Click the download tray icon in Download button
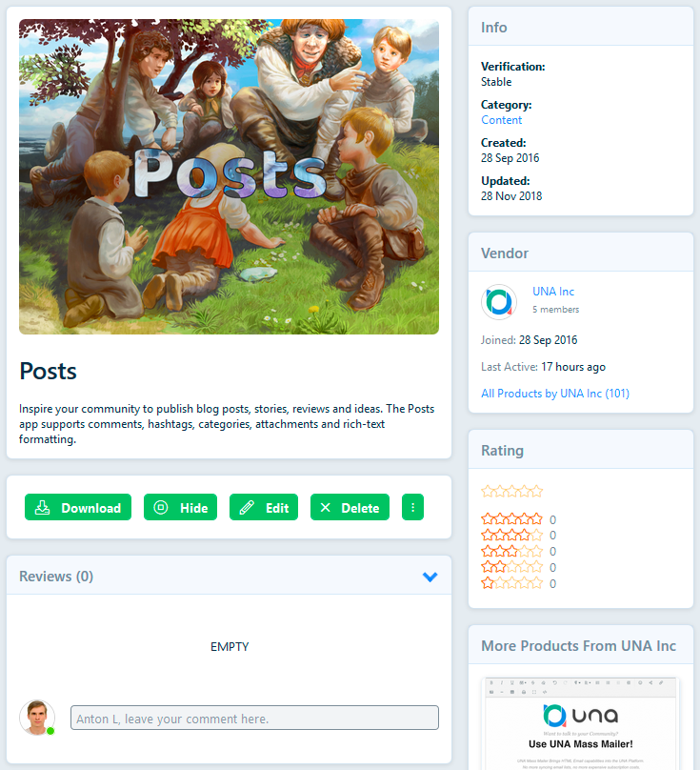Viewport: 700px width, 770px height. point(43,507)
